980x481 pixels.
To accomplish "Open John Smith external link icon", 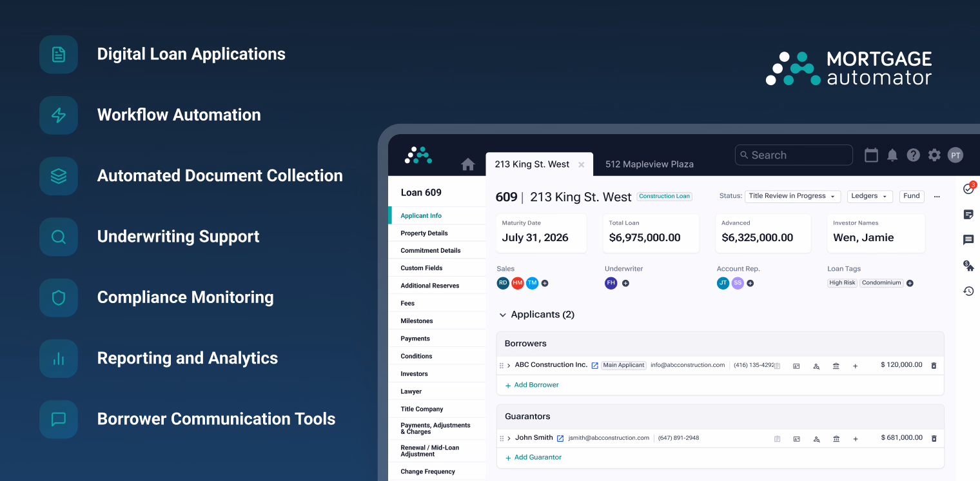I will click(560, 438).
